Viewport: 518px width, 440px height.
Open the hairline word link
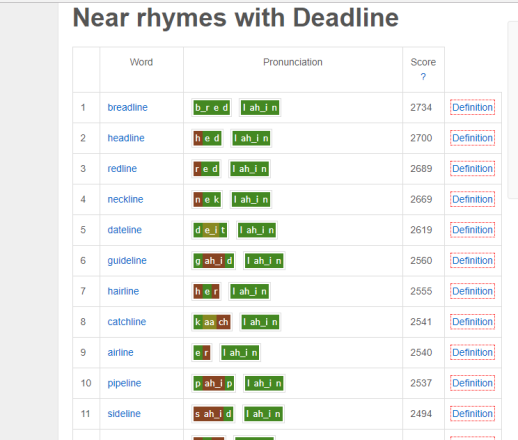coord(123,291)
